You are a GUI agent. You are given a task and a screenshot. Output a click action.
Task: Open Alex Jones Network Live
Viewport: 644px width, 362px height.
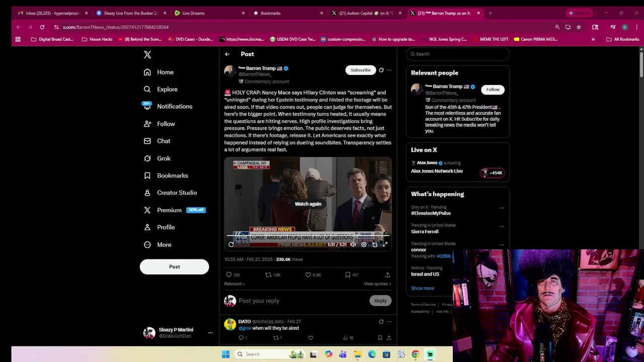437,171
